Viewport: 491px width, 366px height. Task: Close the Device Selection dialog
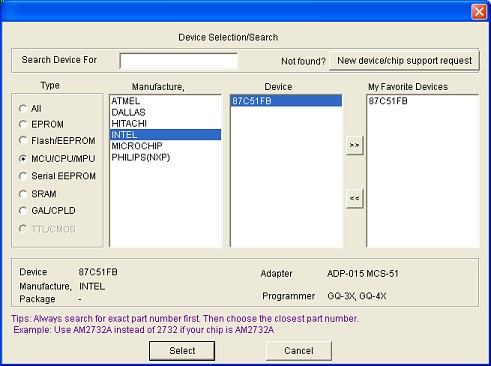click(479, 12)
